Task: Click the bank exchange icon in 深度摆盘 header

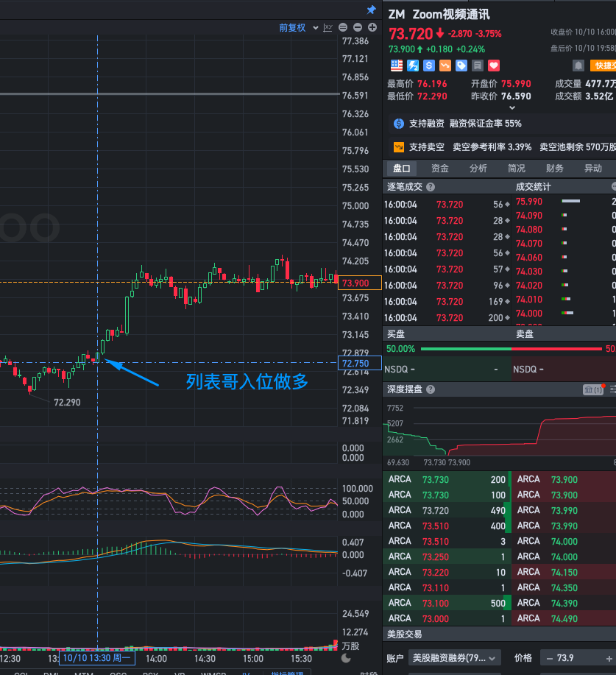Action: point(592,390)
